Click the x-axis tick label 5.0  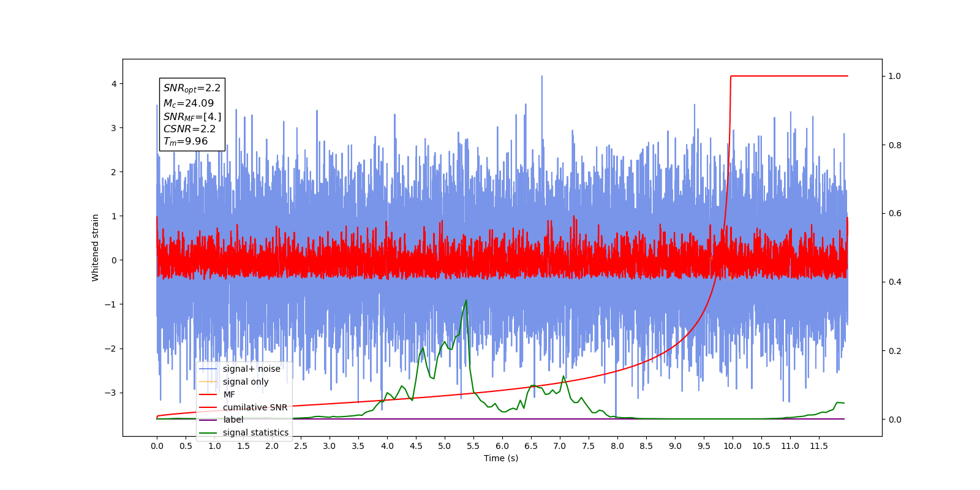tap(445, 446)
